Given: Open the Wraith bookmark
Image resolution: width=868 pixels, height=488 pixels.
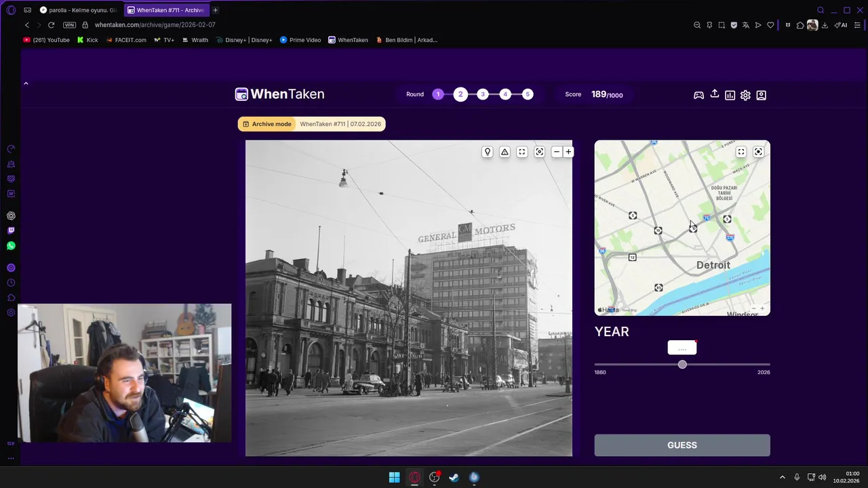Looking at the screenshot, I should tap(195, 40).
